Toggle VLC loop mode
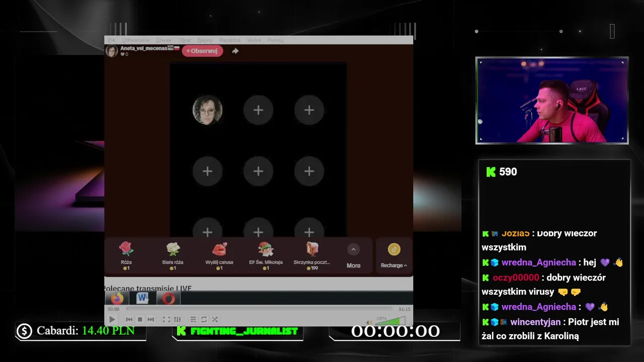 point(204,319)
